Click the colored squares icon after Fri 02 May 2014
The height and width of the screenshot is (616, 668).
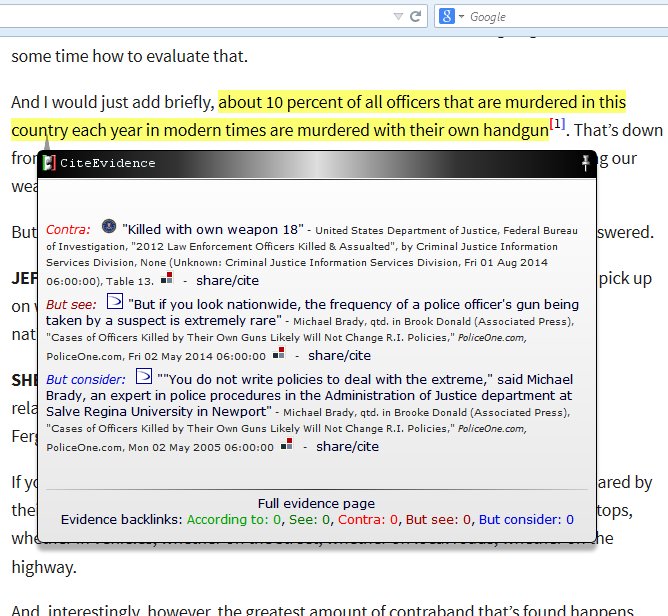pos(279,353)
